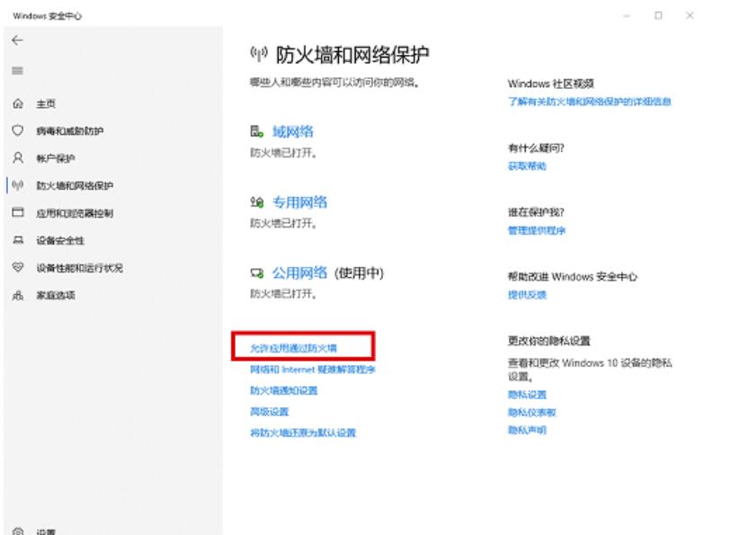Minimize the Windows 安全中心 window

[627, 16]
